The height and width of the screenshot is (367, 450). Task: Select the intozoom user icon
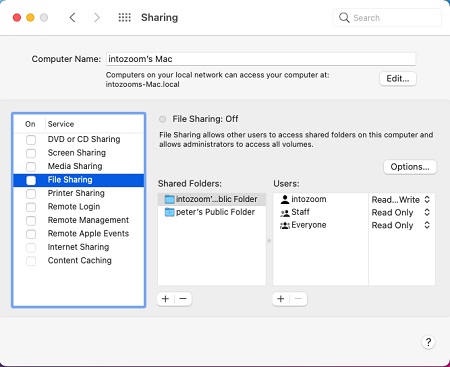[285, 199]
